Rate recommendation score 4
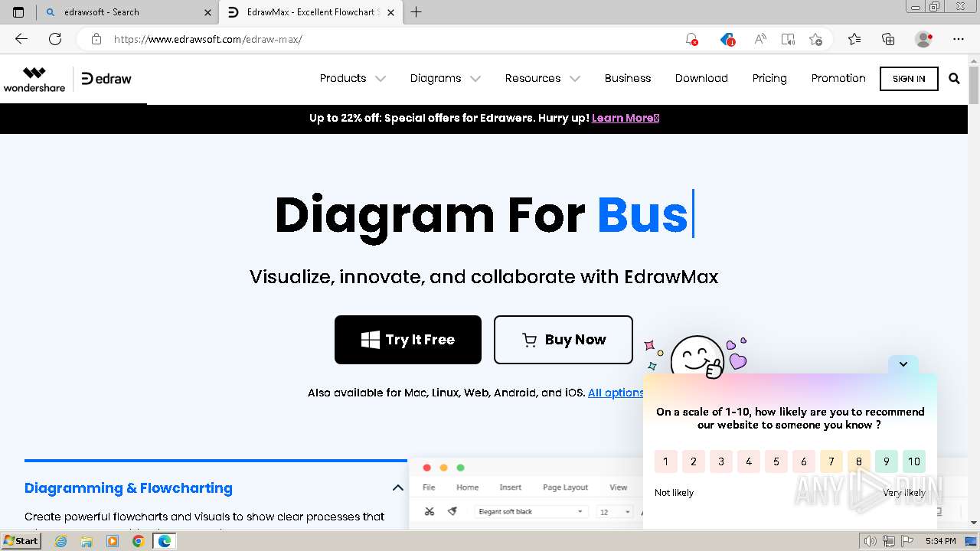This screenshot has width=980, height=551. point(748,461)
